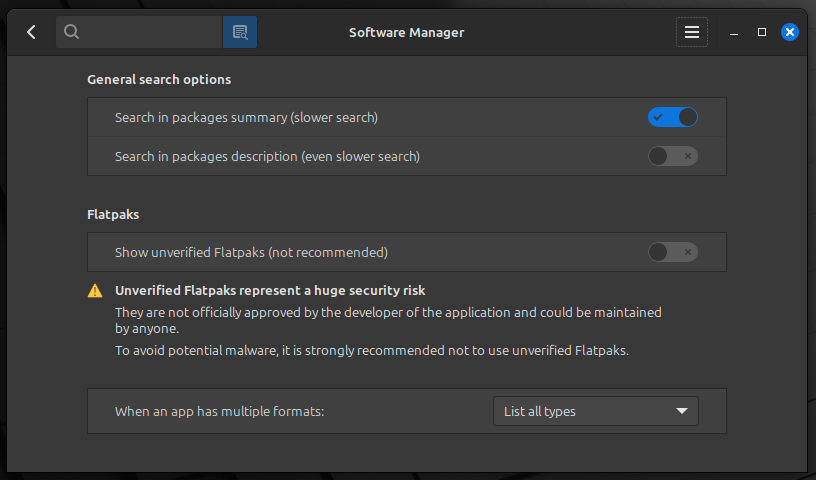The width and height of the screenshot is (816, 480).
Task: Click 'Search in packages summary (slower search)' label
Action: click(246, 118)
